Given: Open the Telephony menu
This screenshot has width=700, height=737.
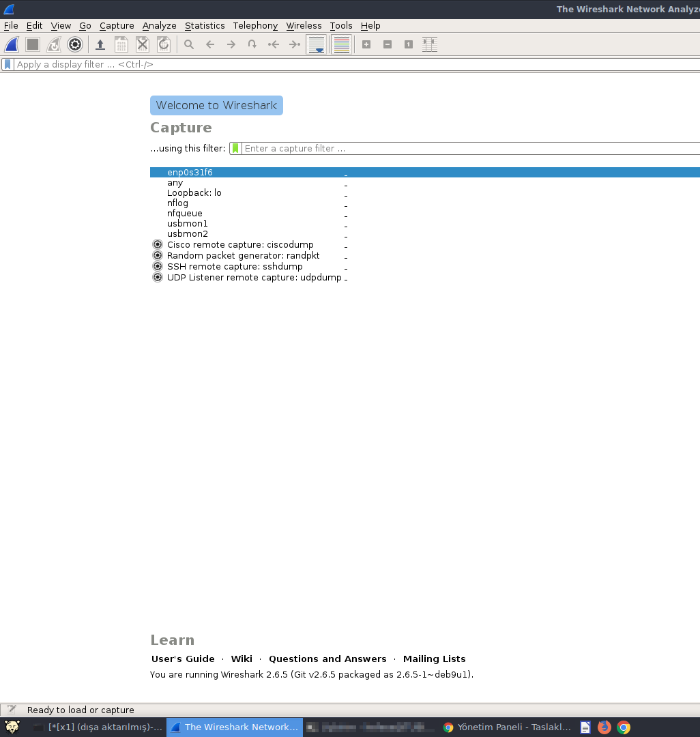Looking at the screenshot, I should 256,26.
